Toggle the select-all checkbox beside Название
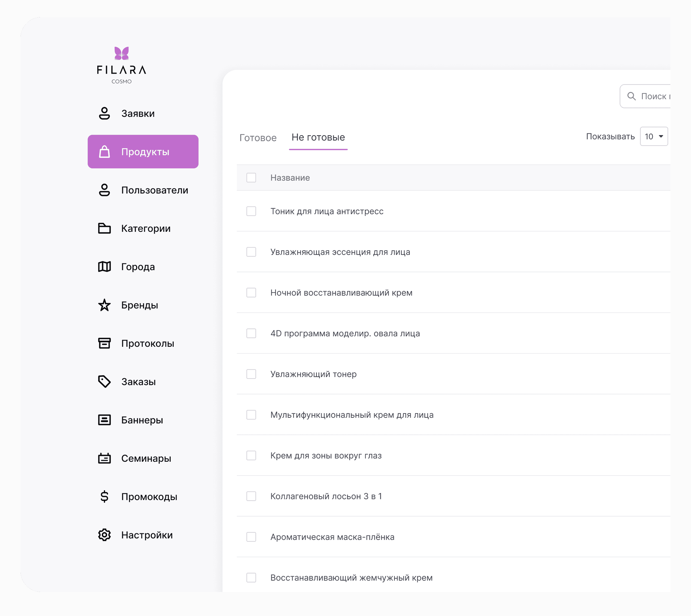 pos(251,178)
